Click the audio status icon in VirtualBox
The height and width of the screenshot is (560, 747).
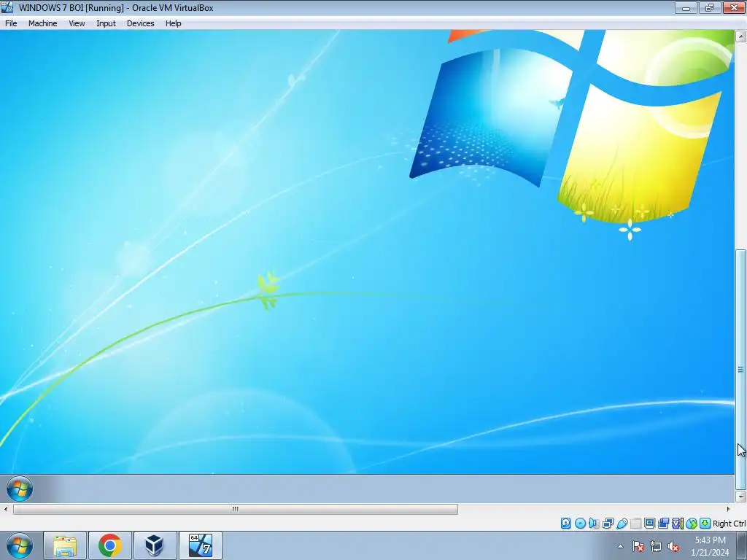(x=594, y=524)
